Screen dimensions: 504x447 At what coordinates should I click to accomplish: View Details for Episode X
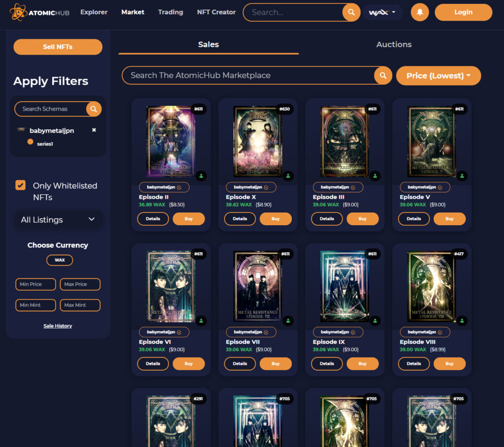click(x=240, y=219)
